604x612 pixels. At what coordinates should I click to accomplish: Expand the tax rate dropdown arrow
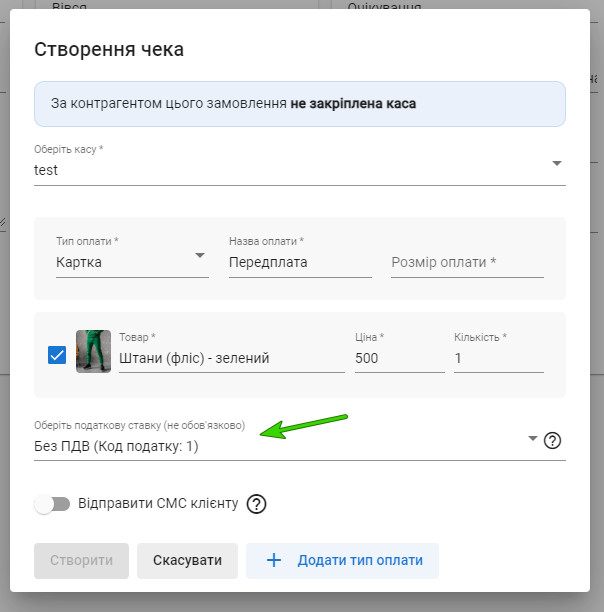tap(533, 439)
